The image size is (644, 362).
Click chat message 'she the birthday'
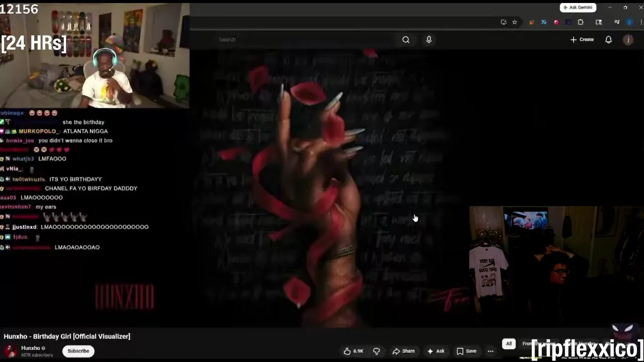click(84, 122)
